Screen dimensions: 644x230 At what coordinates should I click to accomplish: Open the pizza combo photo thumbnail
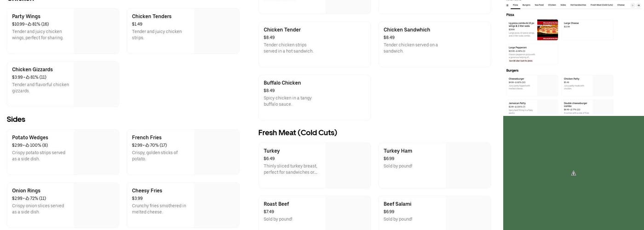(x=547, y=30)
